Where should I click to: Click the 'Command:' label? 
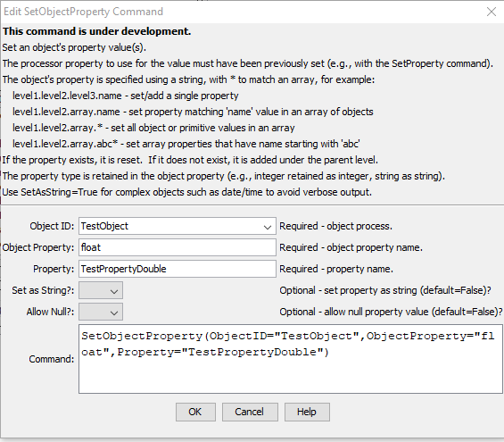click(52, 359)
